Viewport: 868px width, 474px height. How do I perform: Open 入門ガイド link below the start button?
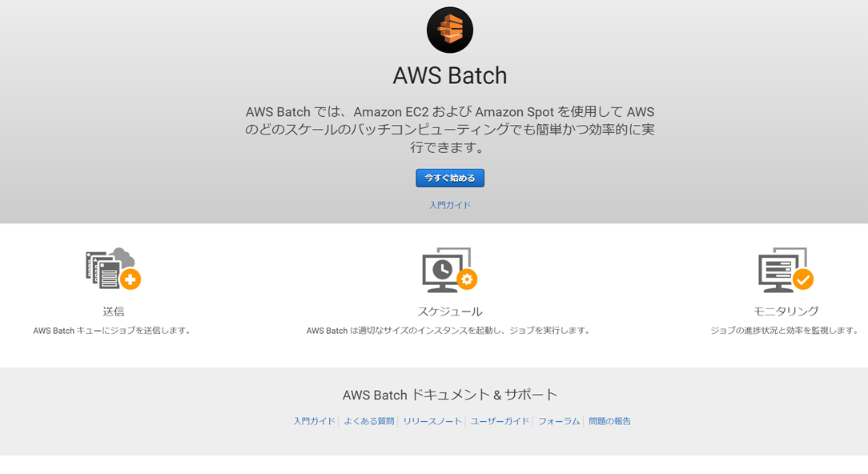click(x=449, y=205)
